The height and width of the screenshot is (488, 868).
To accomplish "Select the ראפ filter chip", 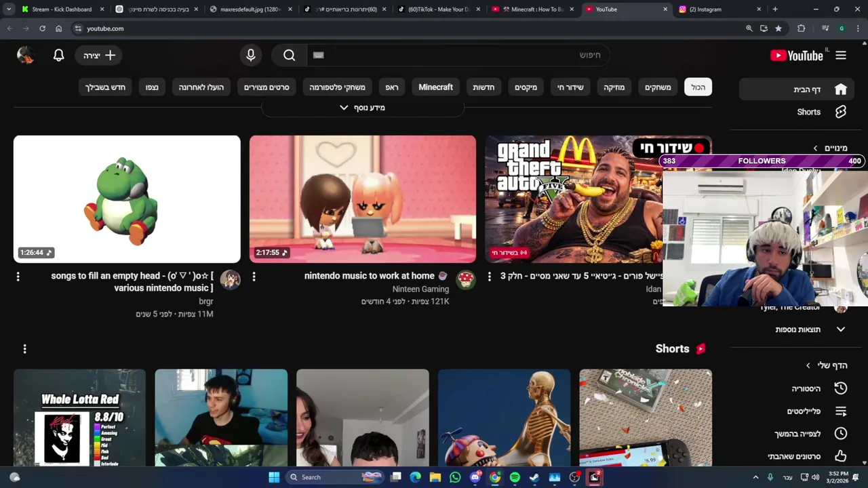I will (392, 87).
